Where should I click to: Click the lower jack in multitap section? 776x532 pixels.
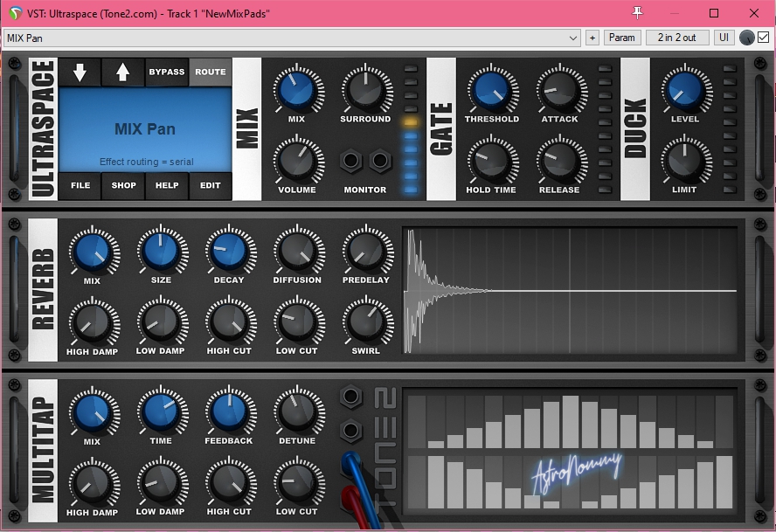click(351, 431)
